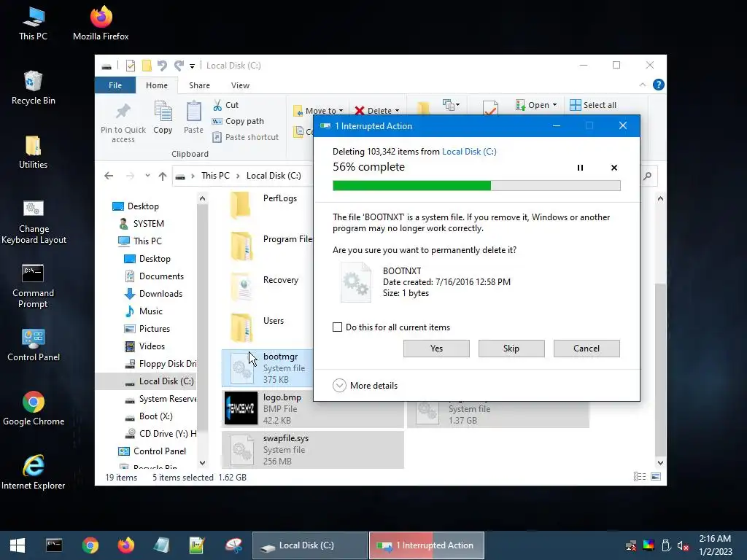Click Yes to delete BOOTNXT
The height and width of the screenshot is (560, 747).
pos(436,348)
